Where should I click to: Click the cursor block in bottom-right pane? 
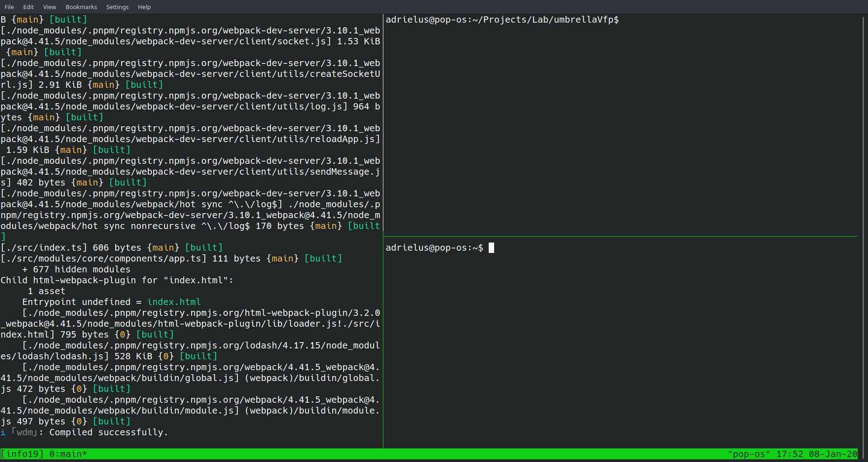pos(491,248)
